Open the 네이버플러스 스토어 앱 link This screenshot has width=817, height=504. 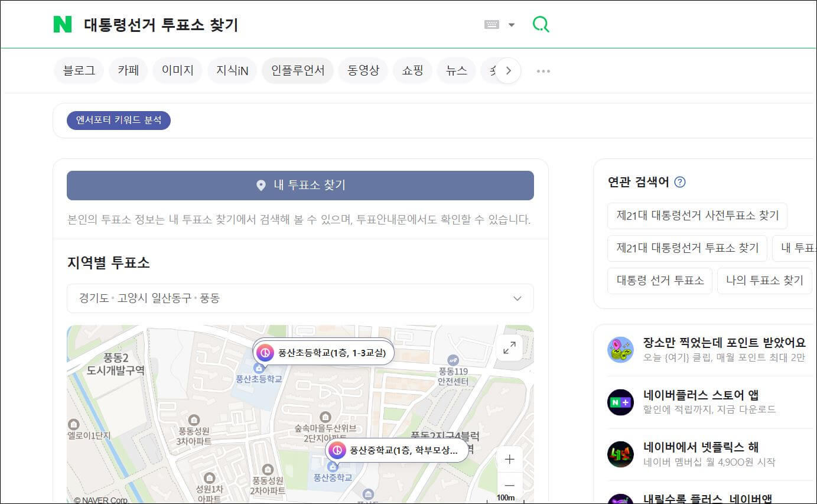701,395
